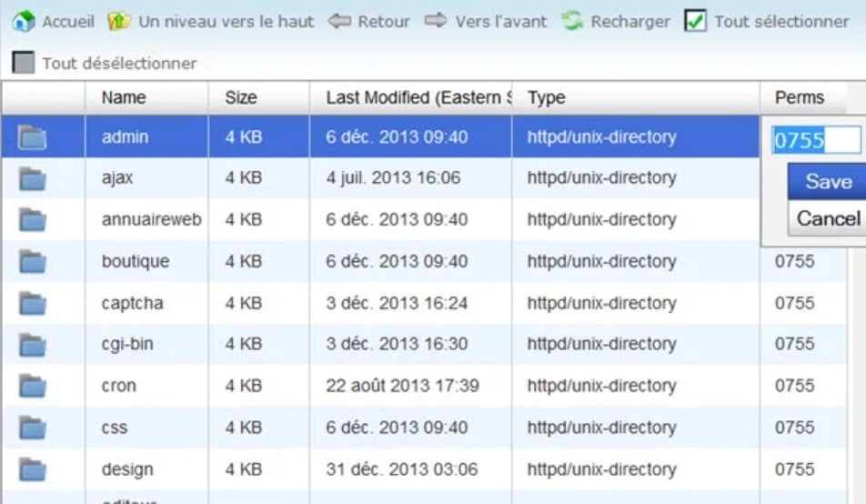Select the design folder name

[127, 469]
